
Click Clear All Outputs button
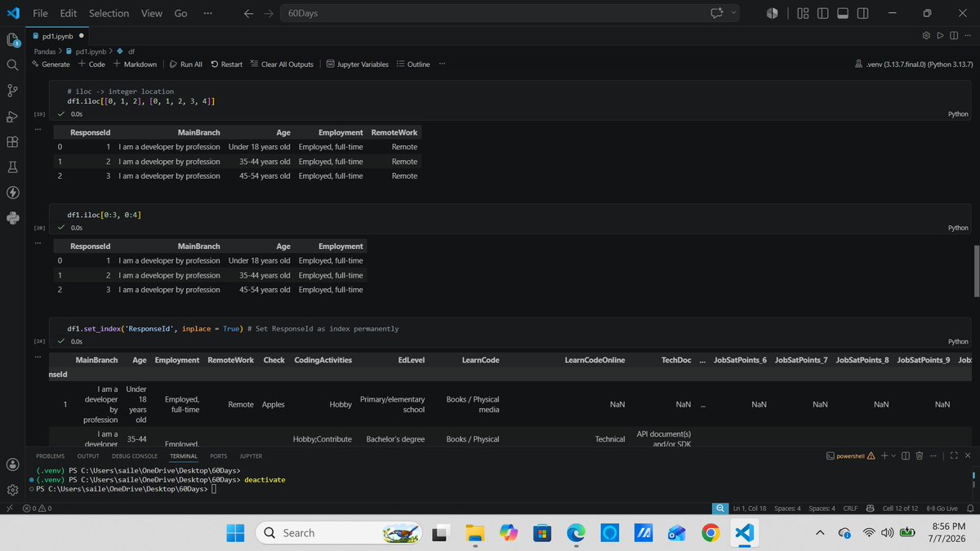click(282, 64)
